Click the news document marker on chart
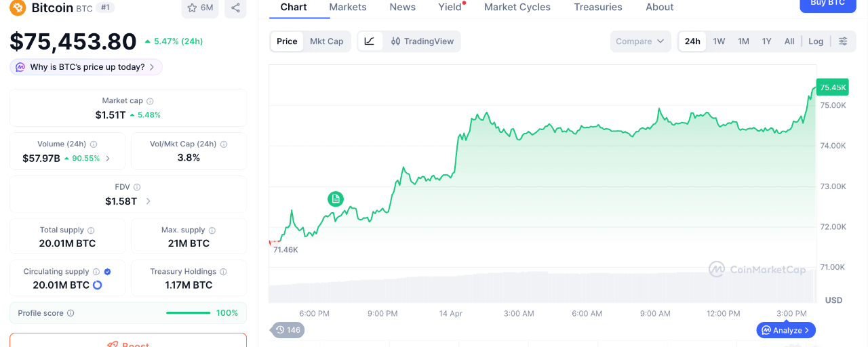The image size is (868, 347). pyautogui.click(x=335, y=199)
